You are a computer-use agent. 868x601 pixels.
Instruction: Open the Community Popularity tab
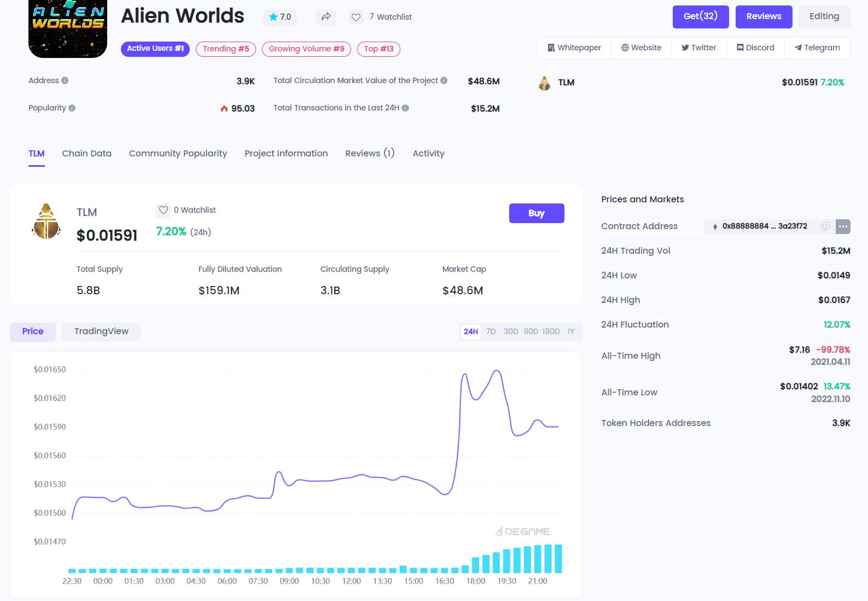[x=178, y=154]
